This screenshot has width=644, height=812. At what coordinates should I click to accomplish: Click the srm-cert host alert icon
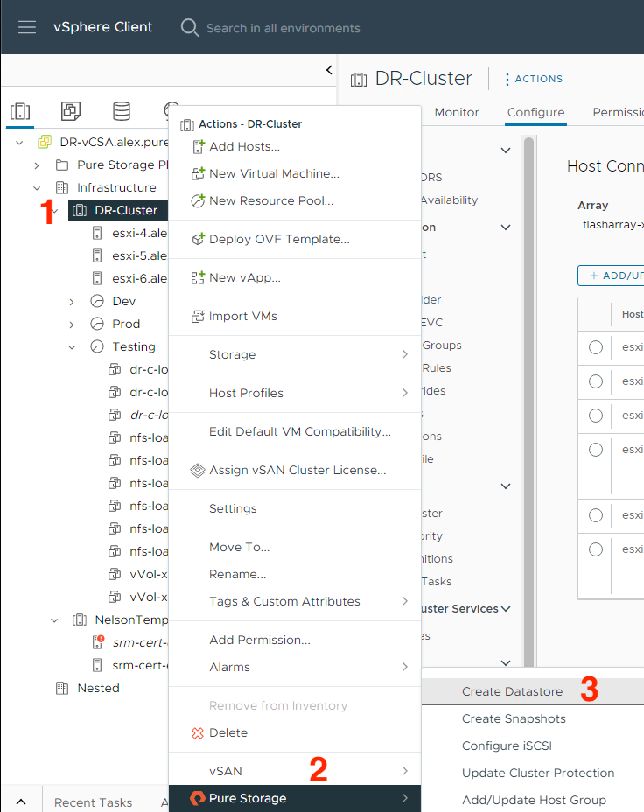click(x=98, y=642)
